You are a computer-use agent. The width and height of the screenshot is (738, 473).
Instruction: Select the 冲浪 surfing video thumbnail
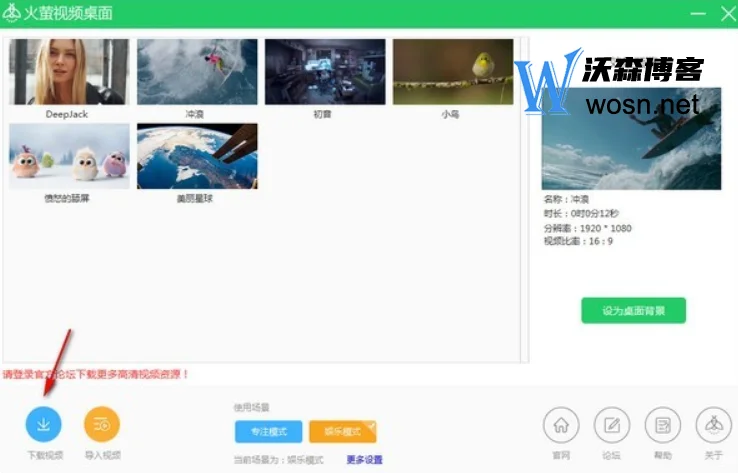[197, 72]
